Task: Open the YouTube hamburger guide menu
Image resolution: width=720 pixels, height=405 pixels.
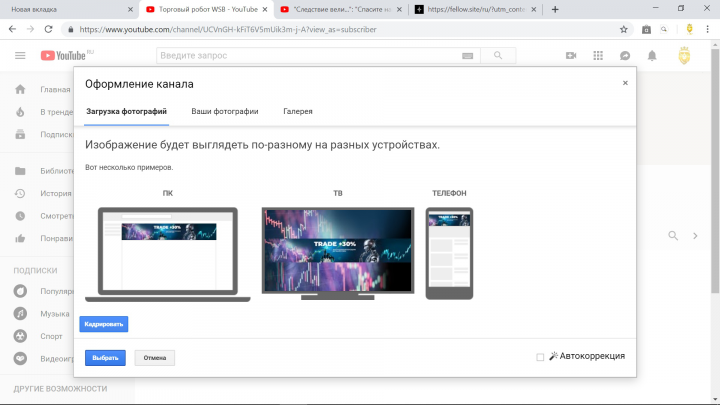Action: [20, 56]
